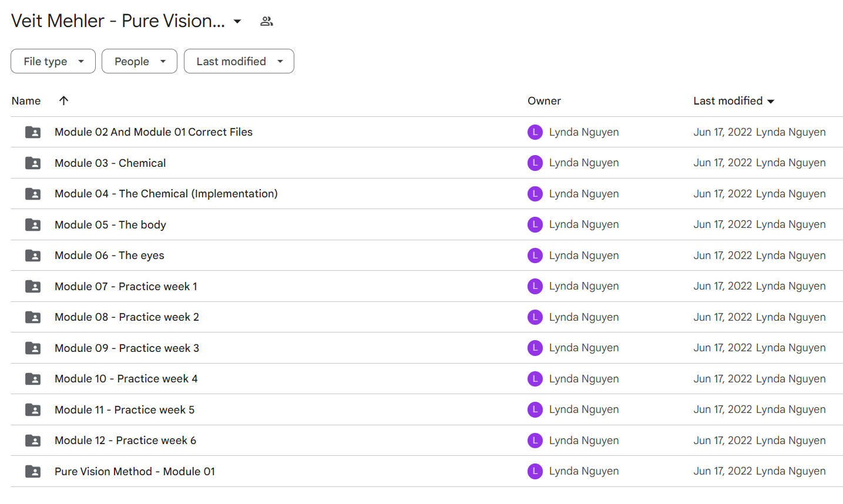Image resolution: width=843 pixels, height=504 pixels.
Task: Select the Module 09 - Practice week 3 name
Action: [127, 348]
